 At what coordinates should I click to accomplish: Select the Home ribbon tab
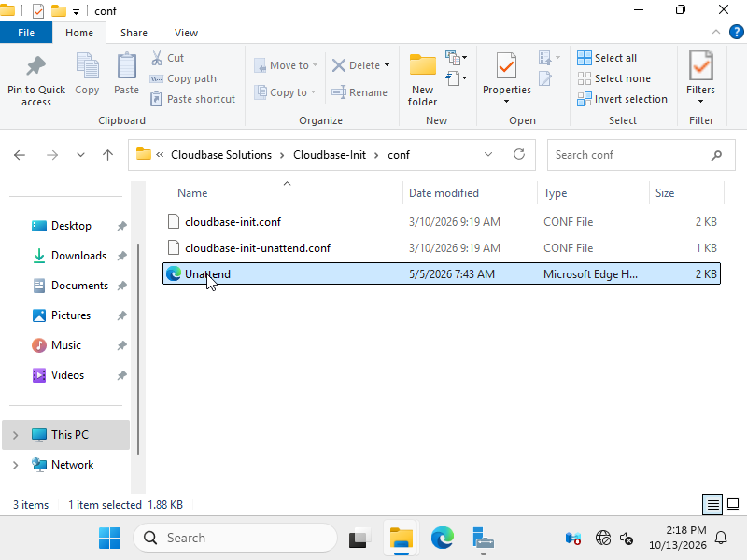(79, 33)
